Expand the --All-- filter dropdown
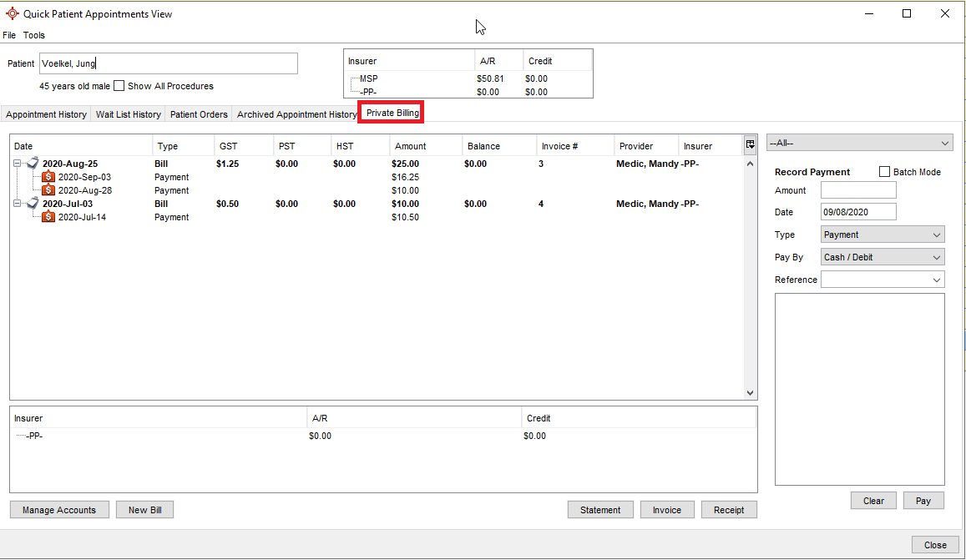 click(859, 144)
